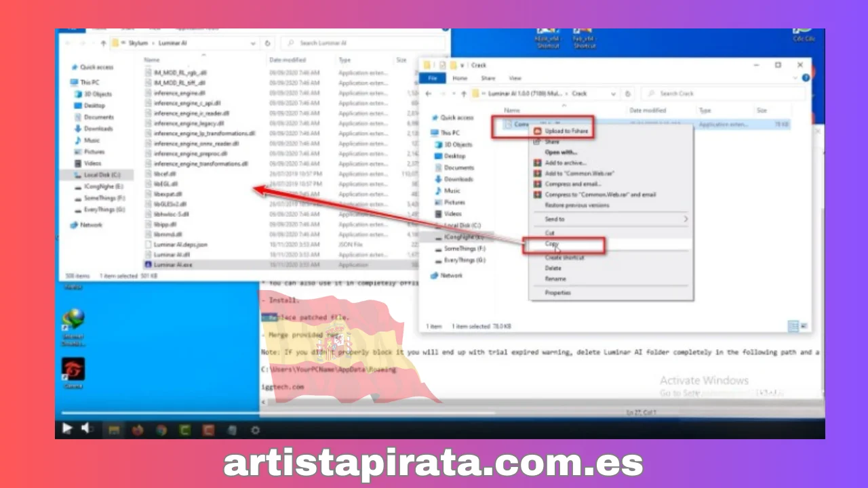This screenshot has height=488, width=868.
Task: Open the video settings gear icon
Action: coord(255,430)
